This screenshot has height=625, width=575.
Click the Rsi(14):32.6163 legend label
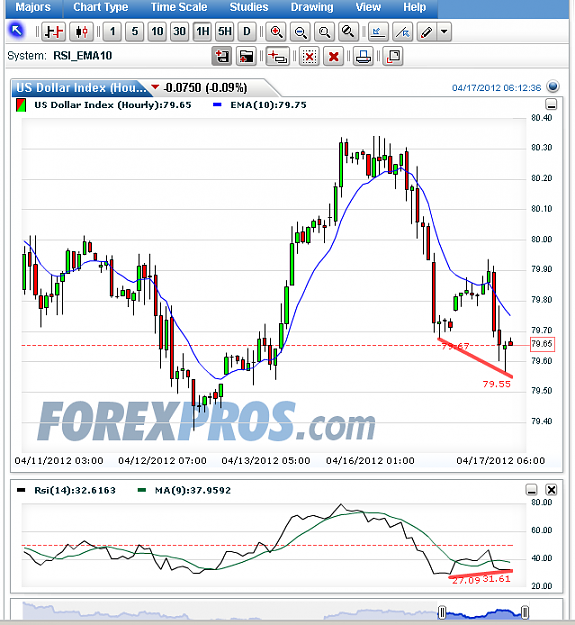[x=75, y=490]
